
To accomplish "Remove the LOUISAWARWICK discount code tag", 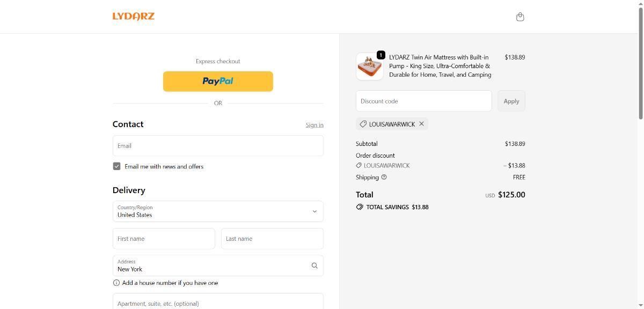I will (422, 124).
